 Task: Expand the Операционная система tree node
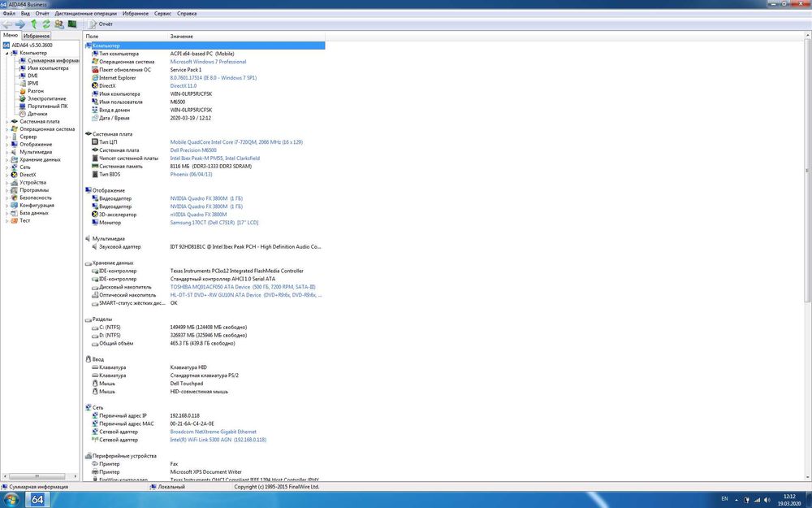pos(6,129)
